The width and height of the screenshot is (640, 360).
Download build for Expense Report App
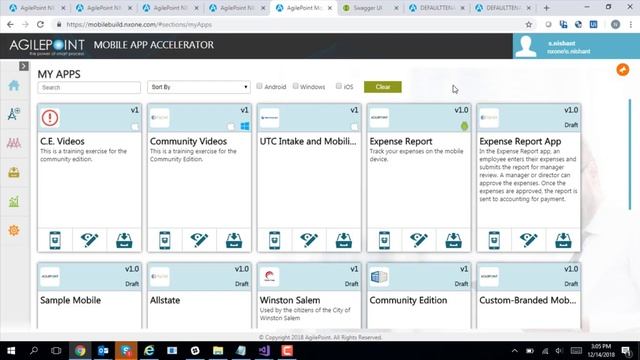tap(563, 240)
